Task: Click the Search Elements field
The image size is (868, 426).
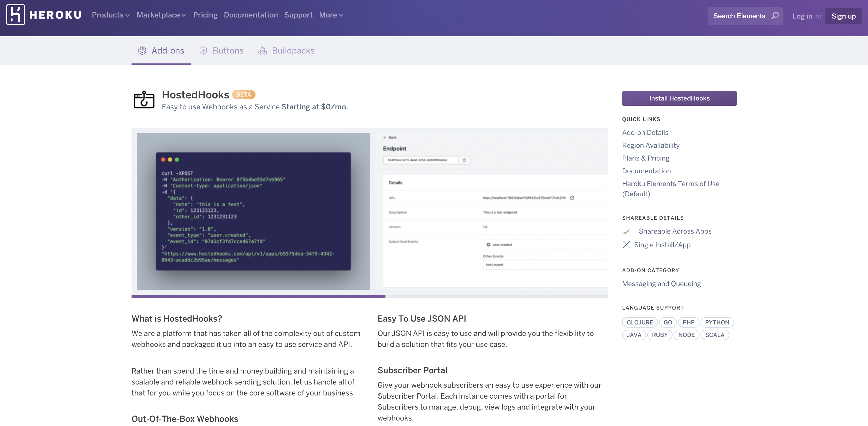Action: point(745,16)
